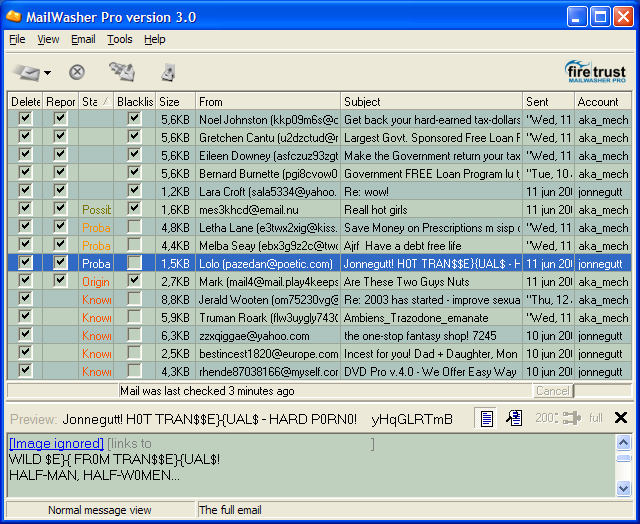Uncheck Delete for Jerald Wooten email

tap(25, 299)
